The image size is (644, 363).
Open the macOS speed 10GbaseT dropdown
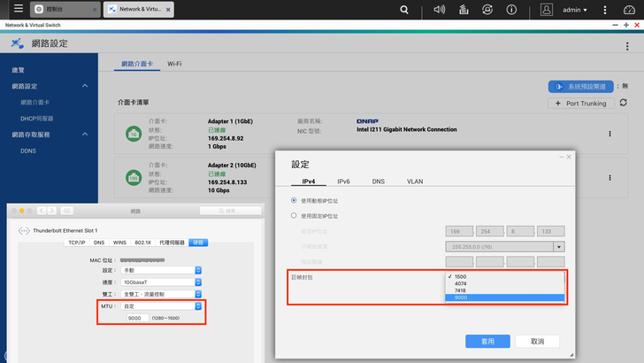pos(197,282)
